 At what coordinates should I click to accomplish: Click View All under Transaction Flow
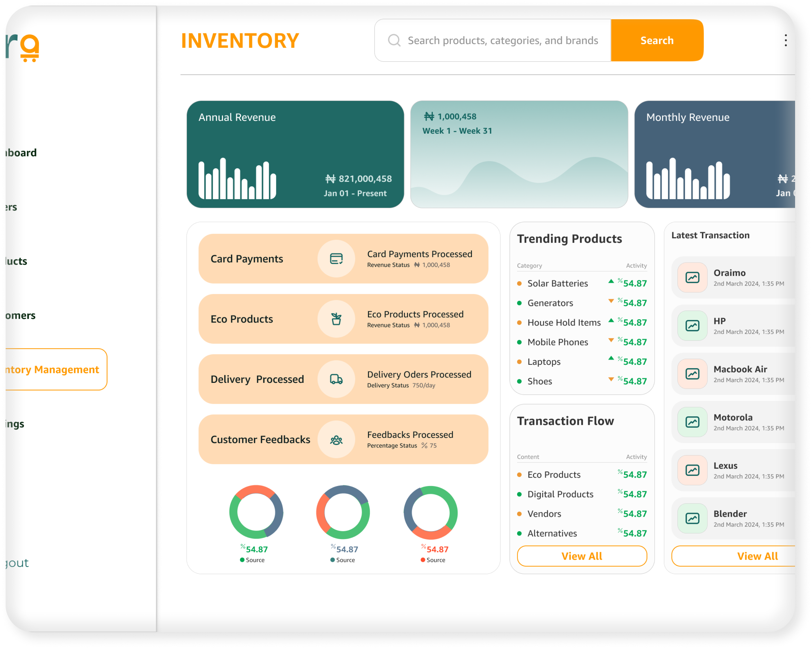pos(582,556)
